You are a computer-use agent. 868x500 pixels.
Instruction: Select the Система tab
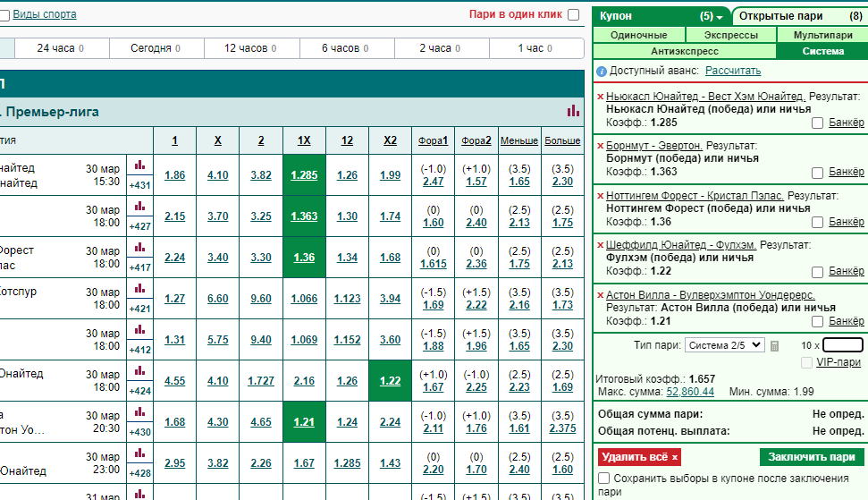pos(822,51)
